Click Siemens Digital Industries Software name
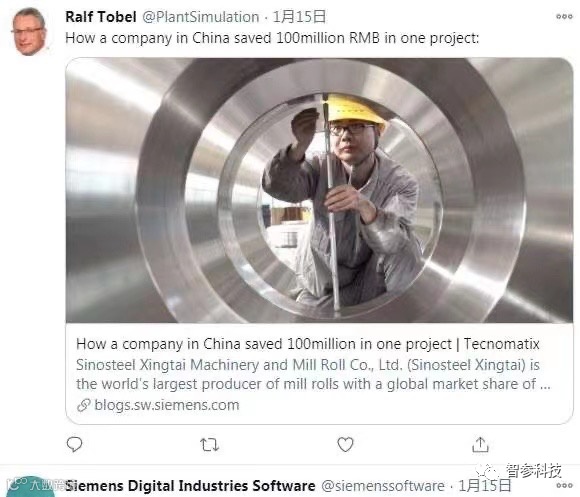Viewport: 580px width, 497px height. pos(190,486)
